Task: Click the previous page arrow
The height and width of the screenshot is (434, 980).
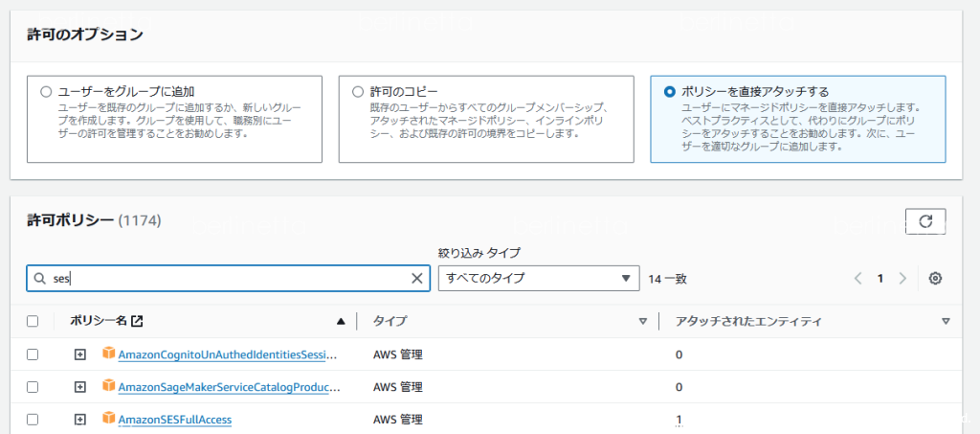Action: (x=858, y=278)
